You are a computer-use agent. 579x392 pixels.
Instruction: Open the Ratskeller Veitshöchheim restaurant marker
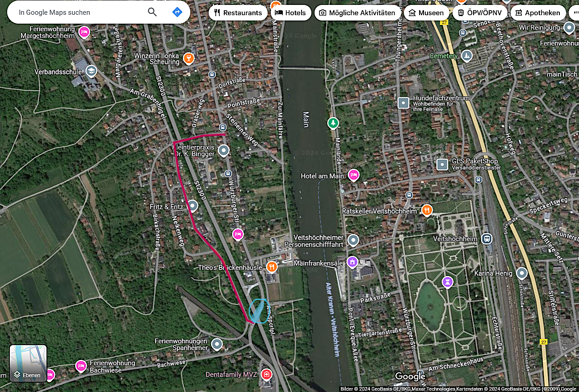coord(427,210)
